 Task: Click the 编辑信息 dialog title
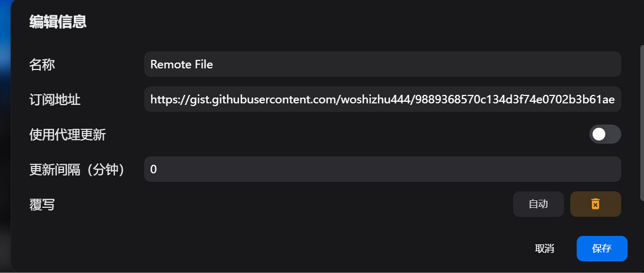tap(58, 22)
